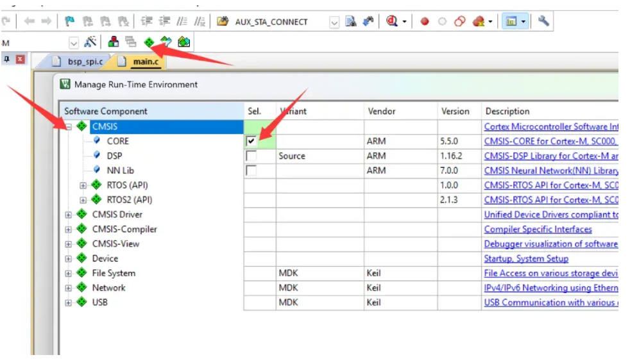Open the Startup, System Setup link
Screen dimensions: 630x364
pyautogui.click(x=525, y=259)
